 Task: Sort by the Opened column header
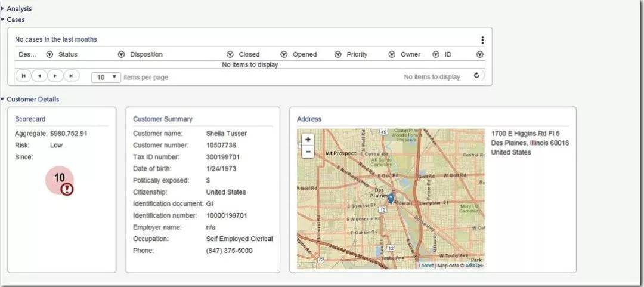[304, 54]
